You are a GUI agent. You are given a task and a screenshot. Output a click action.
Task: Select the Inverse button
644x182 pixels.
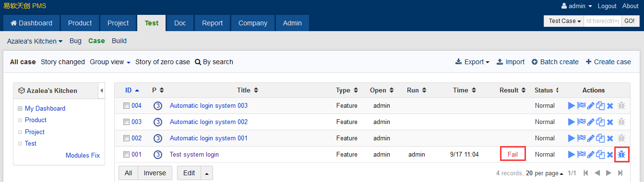click(155, 173)
